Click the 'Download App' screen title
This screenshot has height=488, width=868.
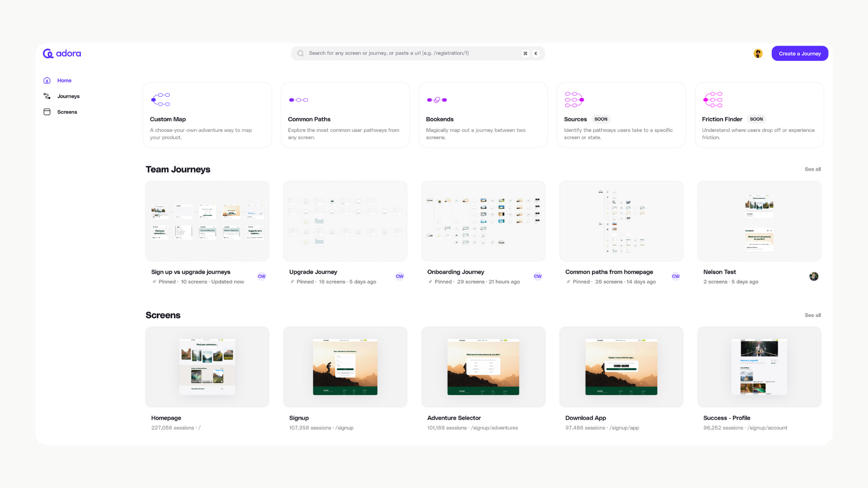tap(585, 418)
